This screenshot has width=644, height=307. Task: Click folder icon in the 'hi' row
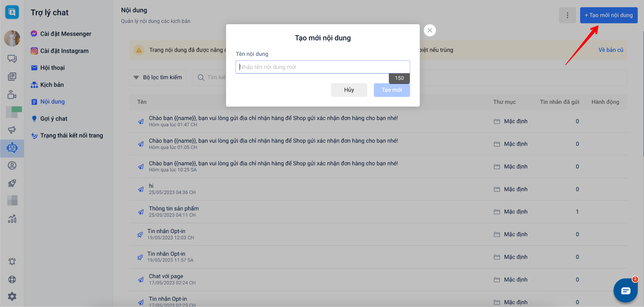pos(497,189)
